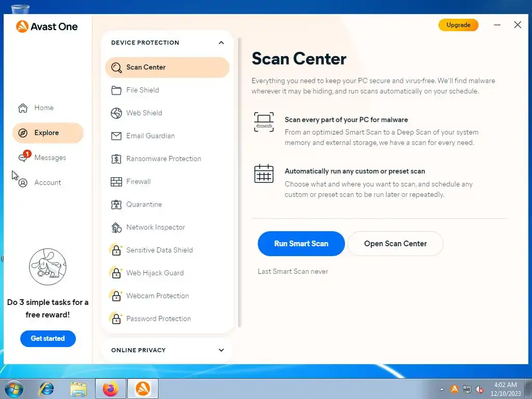Click the 'Last Smart Scan never' text
532x399 pixels.
(x=293, y=272)
